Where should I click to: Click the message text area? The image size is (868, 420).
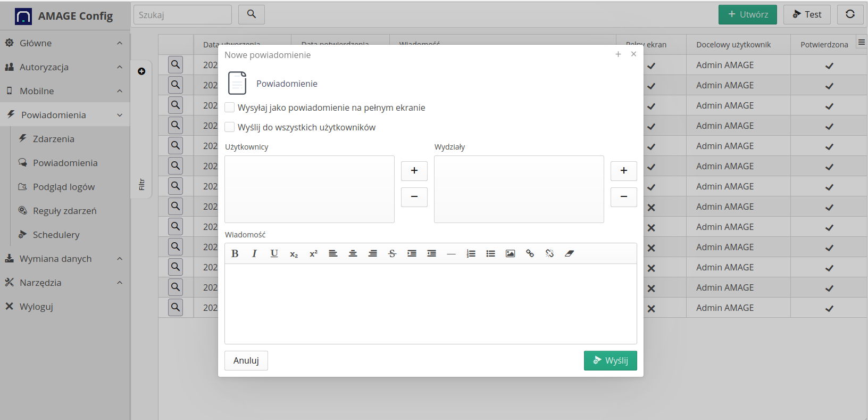[430, 303]
